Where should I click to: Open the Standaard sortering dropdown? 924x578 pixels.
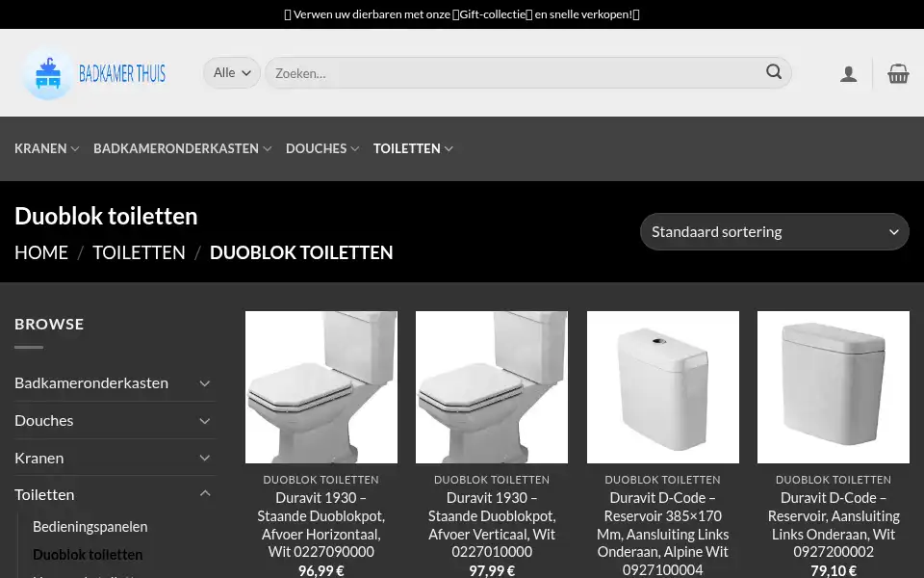774,232
